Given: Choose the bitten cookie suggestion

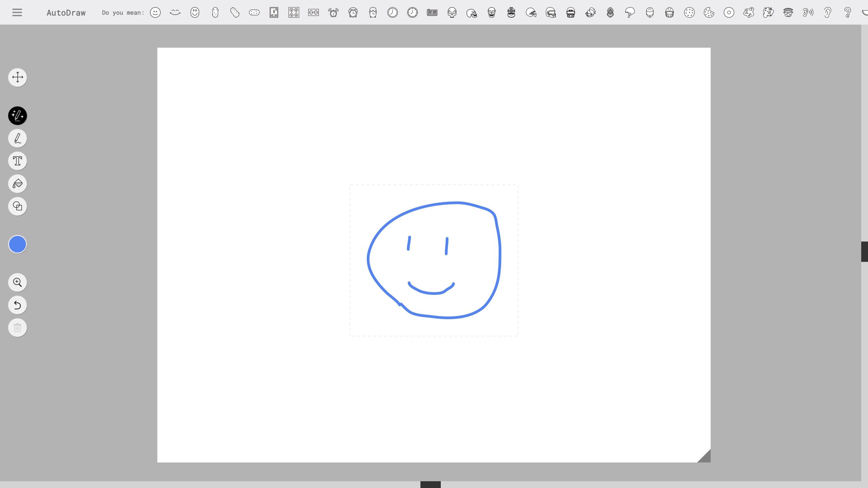Looking at the screenshot, I should [709, 13].
